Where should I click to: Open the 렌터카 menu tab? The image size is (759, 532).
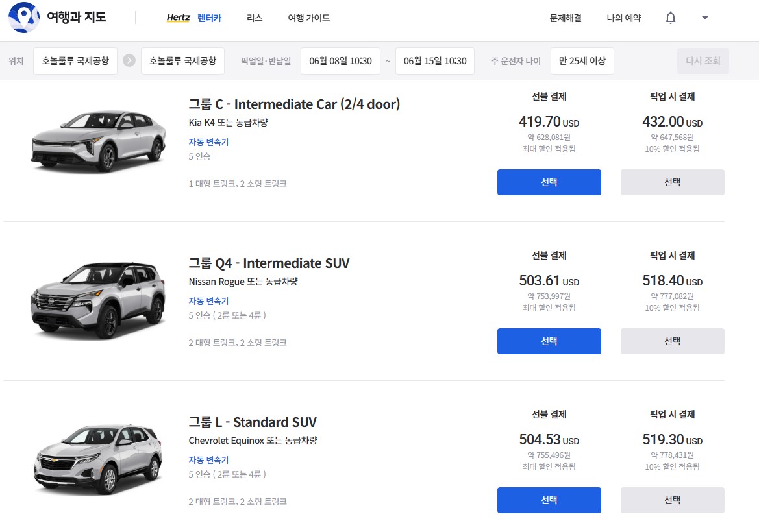[x=210, y=18]
